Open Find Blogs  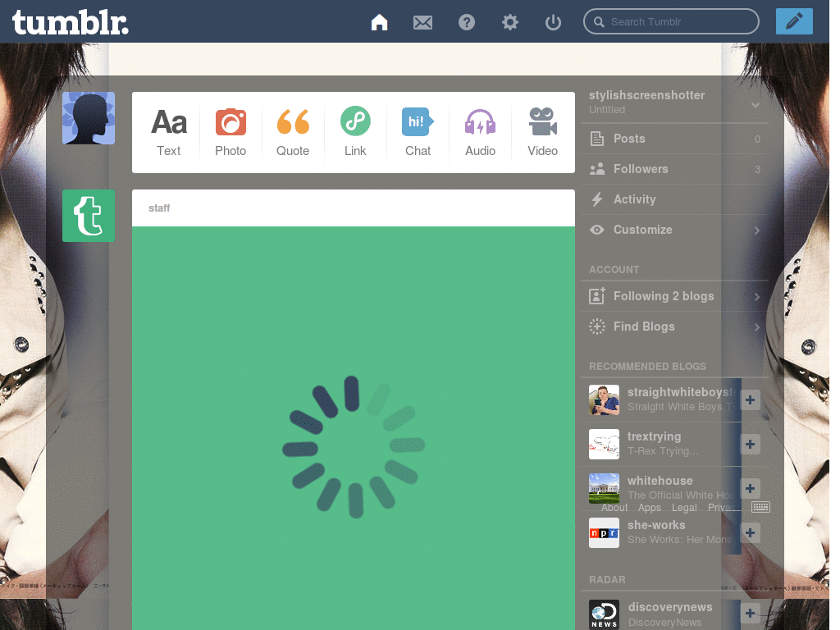tap(675, 326)
